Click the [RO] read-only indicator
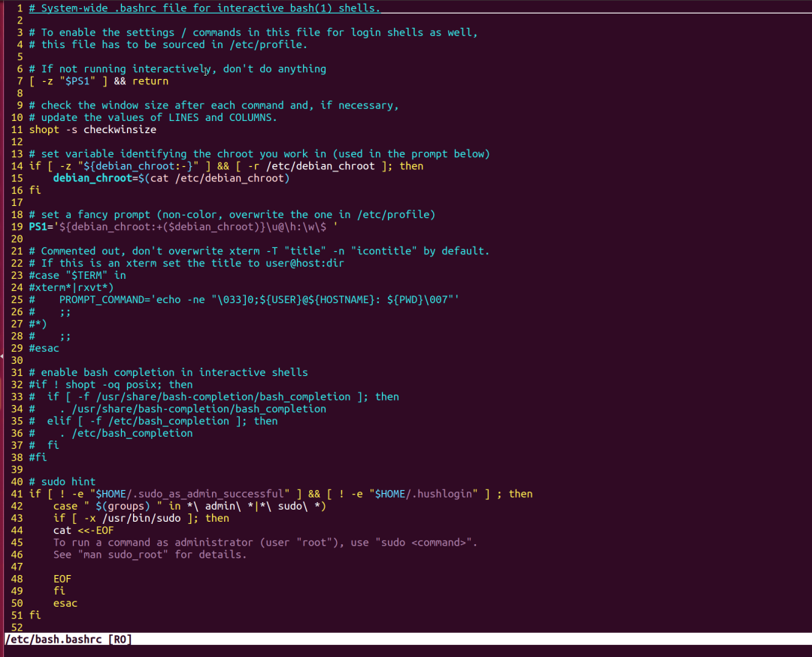This screenshot has width=812, height=657. 120,639
